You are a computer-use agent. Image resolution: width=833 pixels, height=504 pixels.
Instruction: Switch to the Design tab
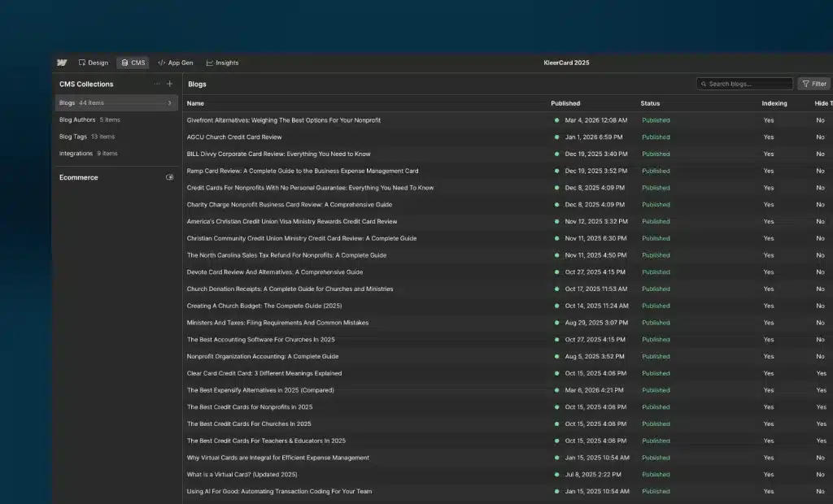pos(93,63)
